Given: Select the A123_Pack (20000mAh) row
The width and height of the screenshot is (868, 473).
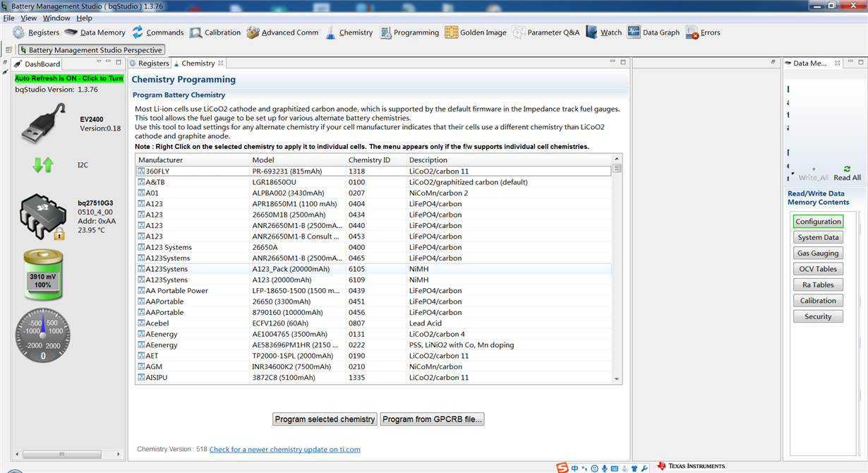Looking at the screenshot, I should click(x=373, y=269).
